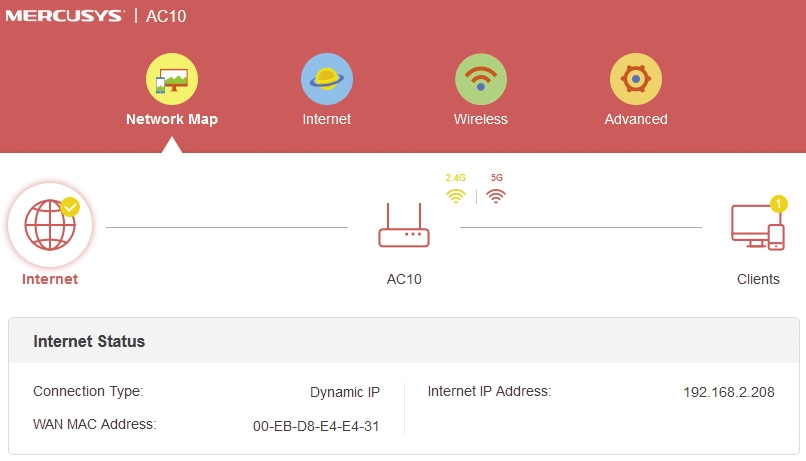Open the Wireless settings icon
The image size is (806, 461).
[x=481, y=79]
